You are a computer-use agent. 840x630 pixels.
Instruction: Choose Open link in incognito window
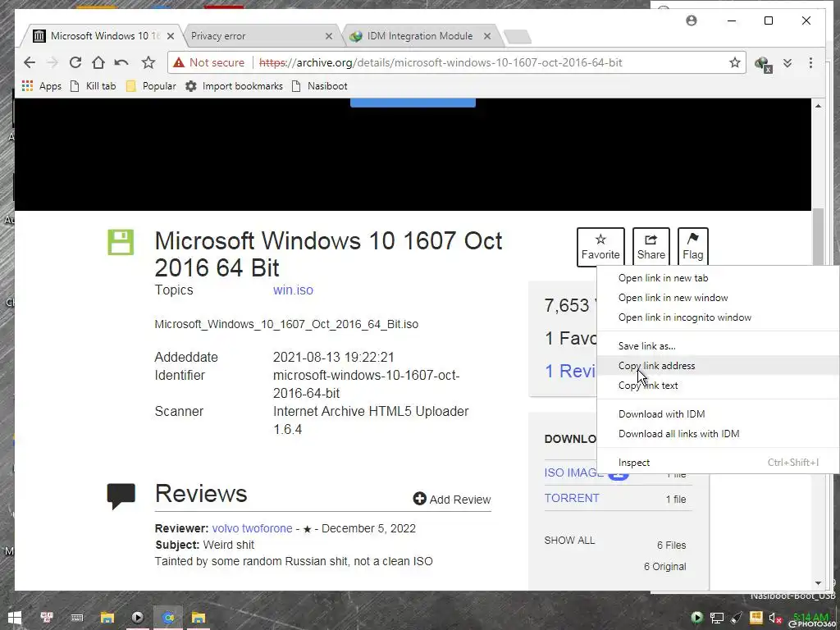click(x=718, y=317)
